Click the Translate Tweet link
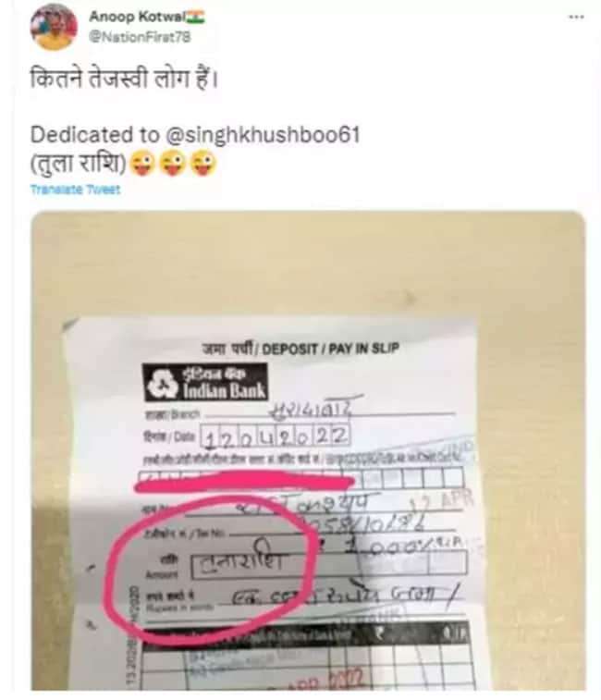 click(x=75, y=190)
